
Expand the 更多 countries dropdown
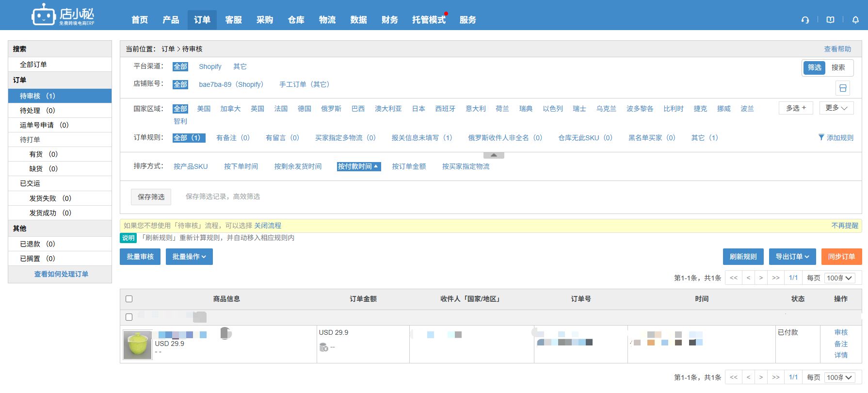[836, 108]
